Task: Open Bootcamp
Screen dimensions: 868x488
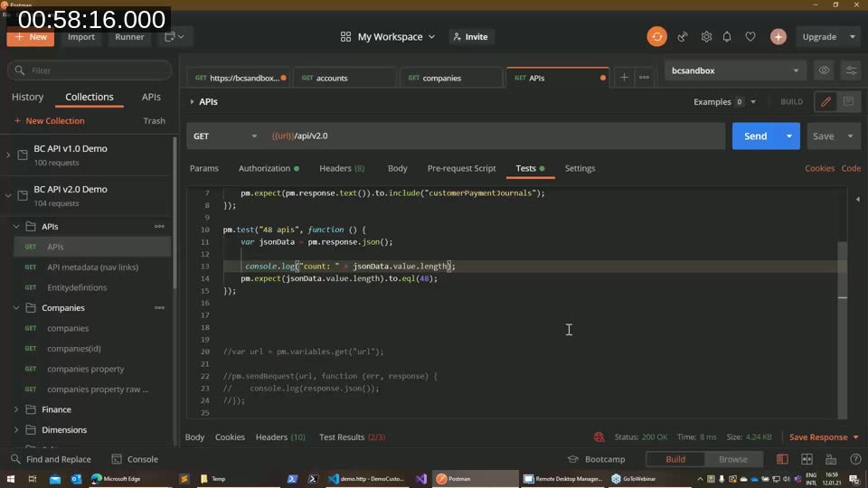Action: [597, 459]
